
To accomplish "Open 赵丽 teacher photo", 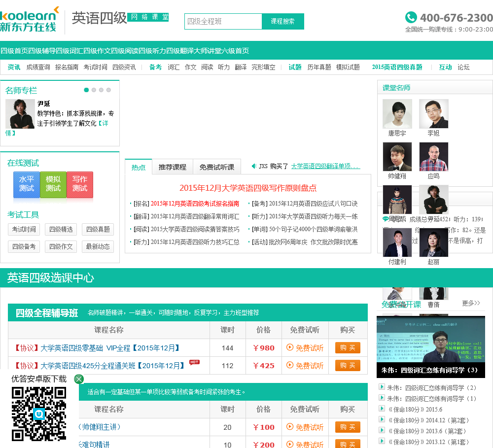I will pyautogui.click(x=433, y=242).
